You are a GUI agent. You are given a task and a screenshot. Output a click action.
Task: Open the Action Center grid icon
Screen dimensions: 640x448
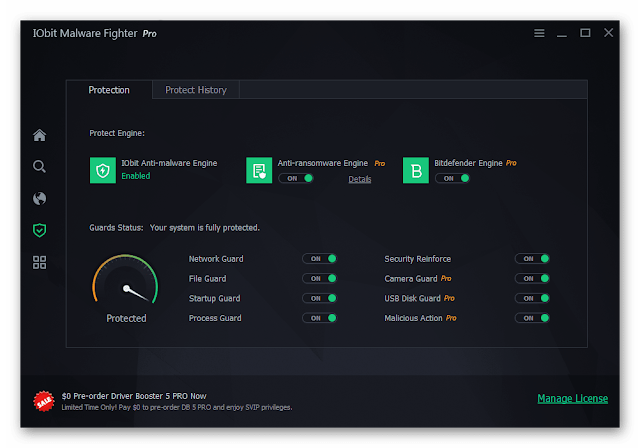[x=40, y=262]
